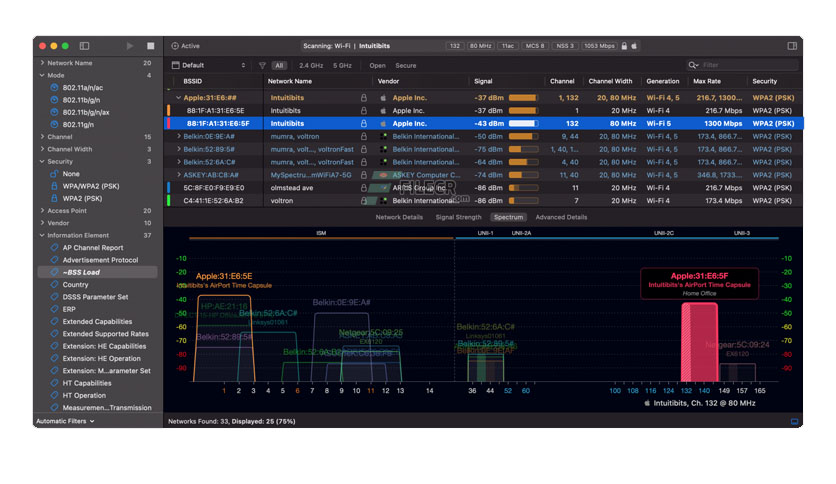
Task: Stop scanning with the stop button
Action: [151, 46]
